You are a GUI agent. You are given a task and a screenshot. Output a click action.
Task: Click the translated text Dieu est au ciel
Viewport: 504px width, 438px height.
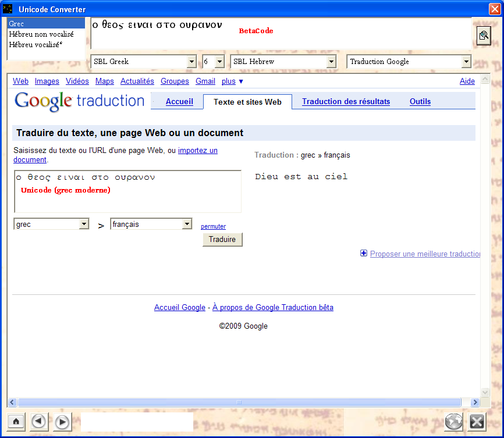coord(301,176)
